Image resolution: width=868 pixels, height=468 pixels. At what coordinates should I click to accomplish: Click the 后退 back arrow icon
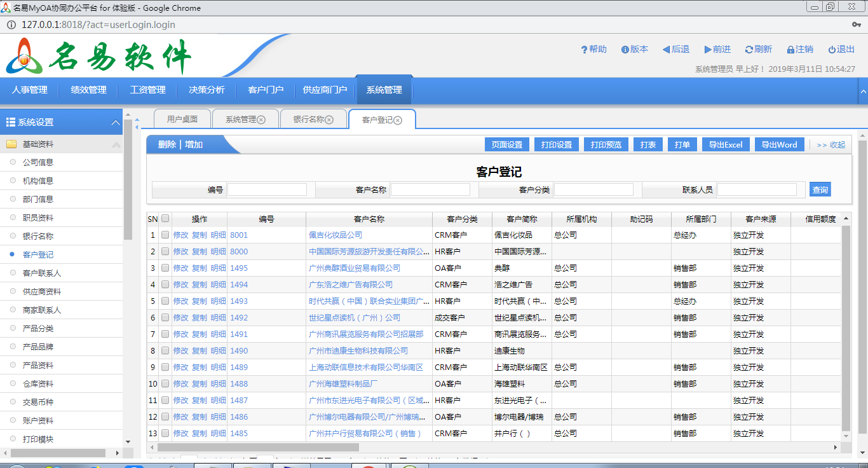coord(666,50)
